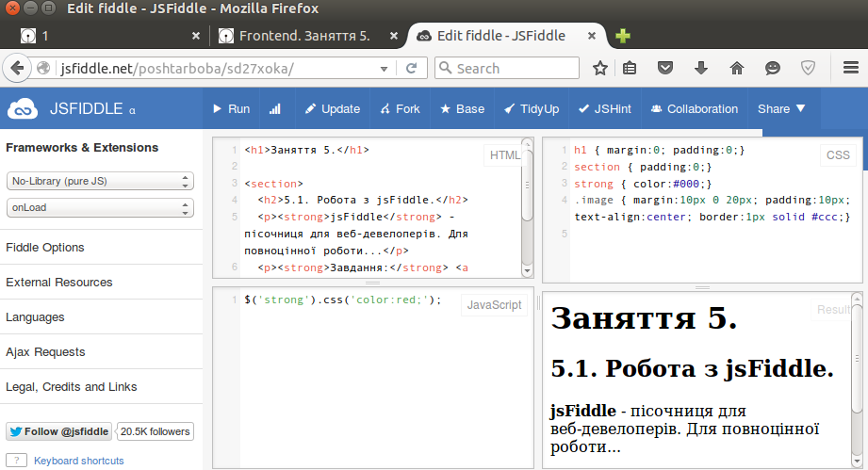Expand Languages section
Viewport: 868px width, 470px height.
click(35, 316)
